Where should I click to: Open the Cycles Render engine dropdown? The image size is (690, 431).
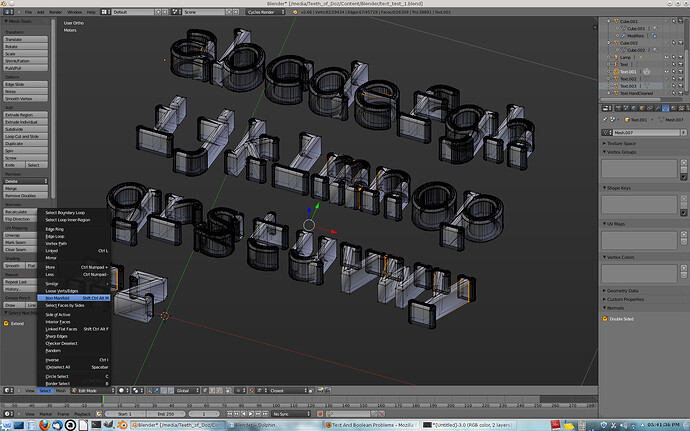(x=265, y=12)
